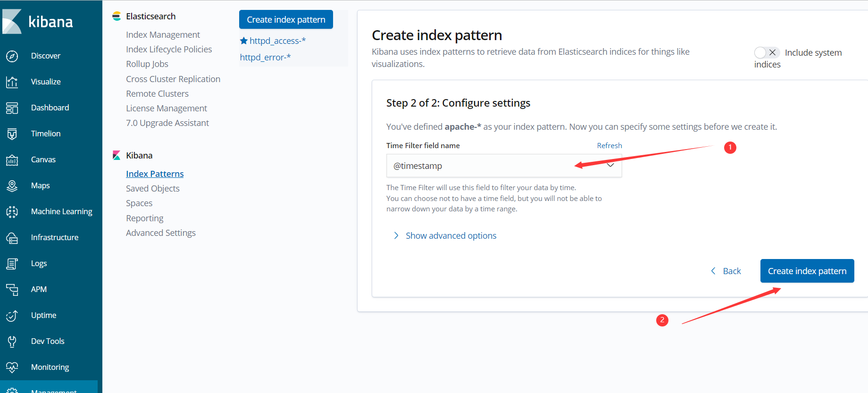Click the star icon beside httpd_access-*

click(244, 41)
